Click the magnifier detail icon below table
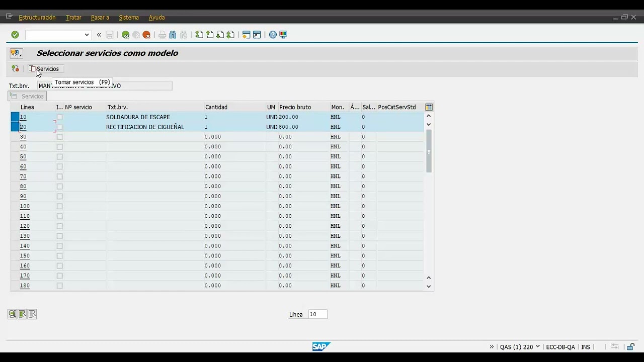The image size is (644, 362). point(12,314)
